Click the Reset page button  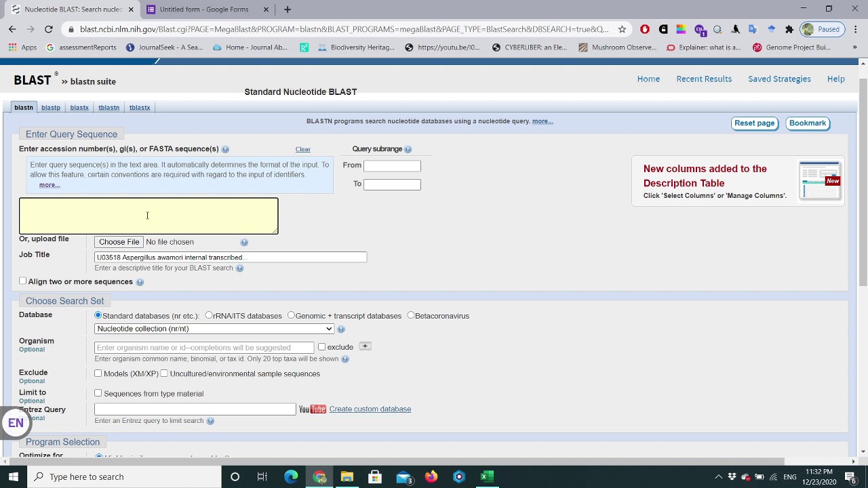(754, 123)
